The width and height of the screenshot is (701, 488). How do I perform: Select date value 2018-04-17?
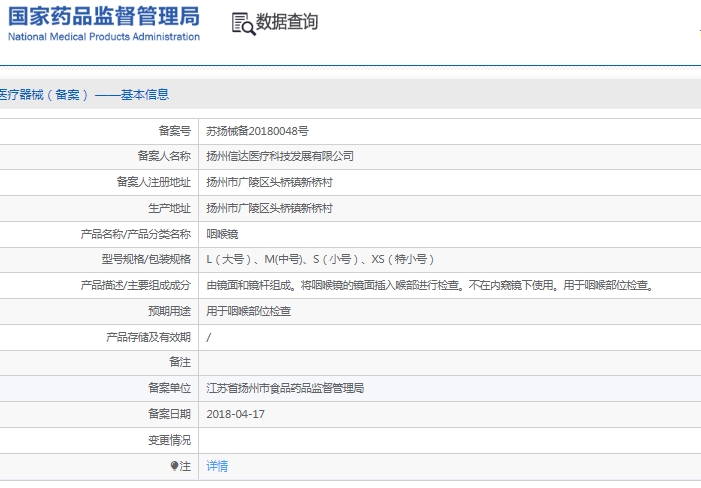pyautogui.click(x=236, y=414)
